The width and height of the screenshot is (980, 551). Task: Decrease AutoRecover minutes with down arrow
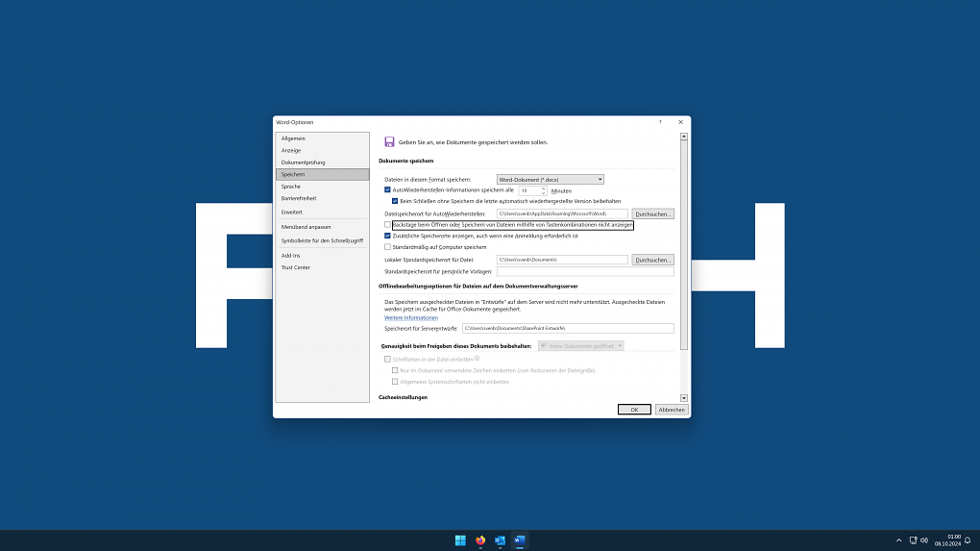(543, 192)
